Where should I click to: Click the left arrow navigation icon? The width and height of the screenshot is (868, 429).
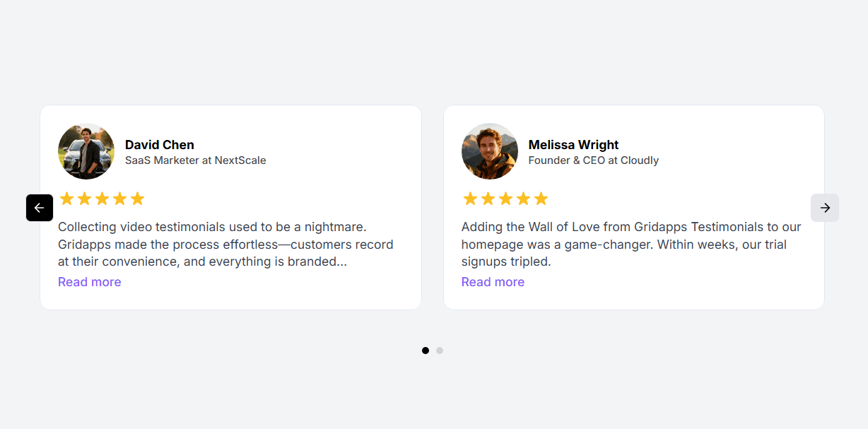click(39, 207)
